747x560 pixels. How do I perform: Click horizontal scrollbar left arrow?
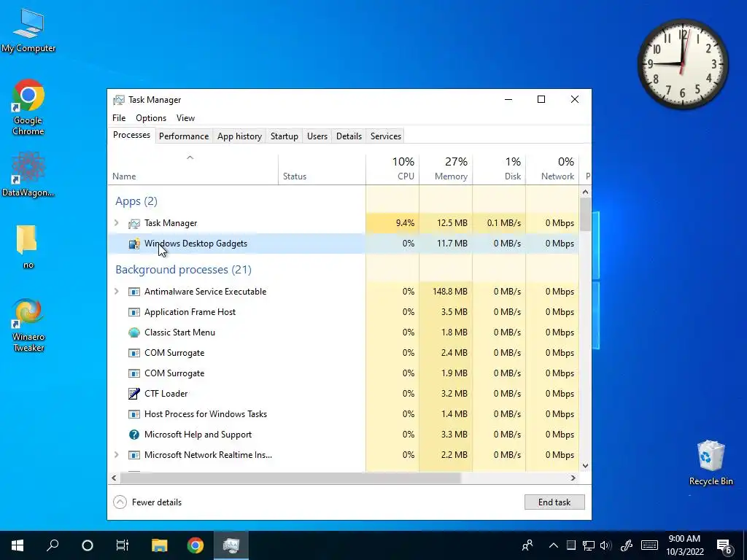coord(114,478)
